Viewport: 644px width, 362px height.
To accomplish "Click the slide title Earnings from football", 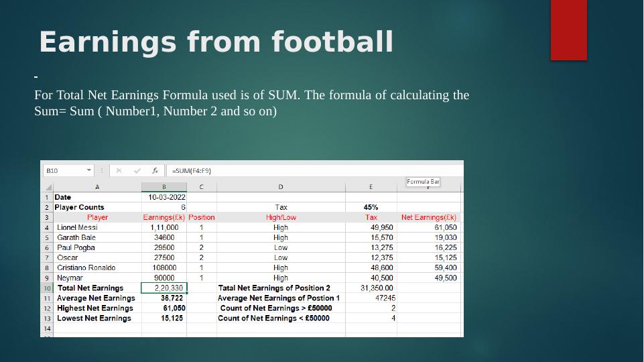I will tap(216, 42).
